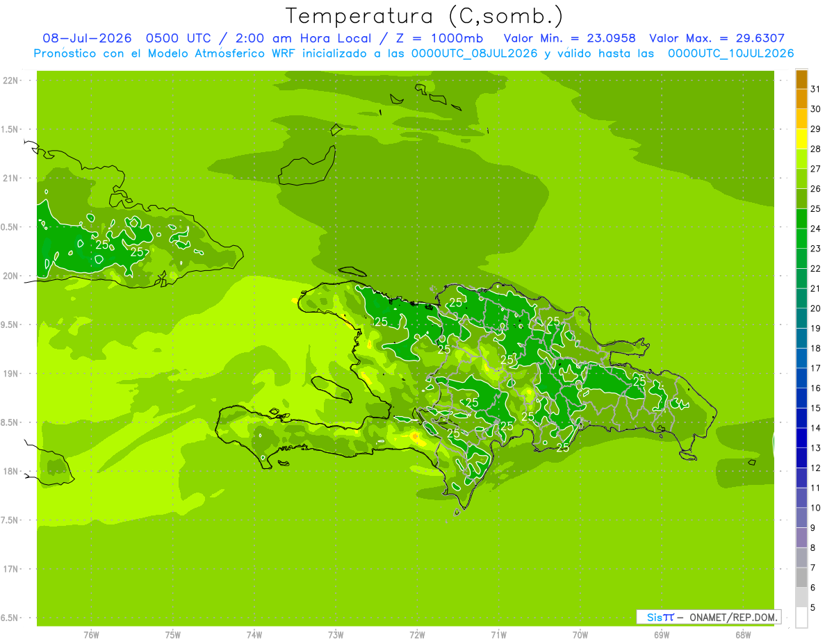Click the "69W" longitude axis label
Image resolution: width=834 pixels, height=644 pixels.
662,635
